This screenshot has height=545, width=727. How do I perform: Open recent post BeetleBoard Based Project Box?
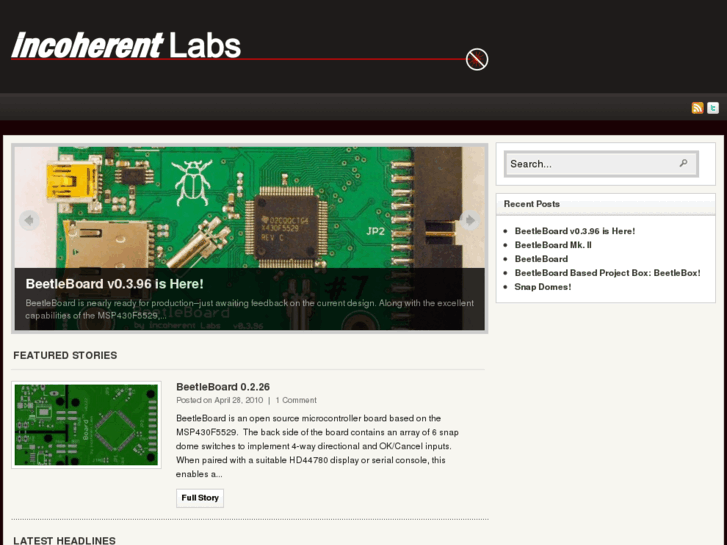tap(607, 273)
